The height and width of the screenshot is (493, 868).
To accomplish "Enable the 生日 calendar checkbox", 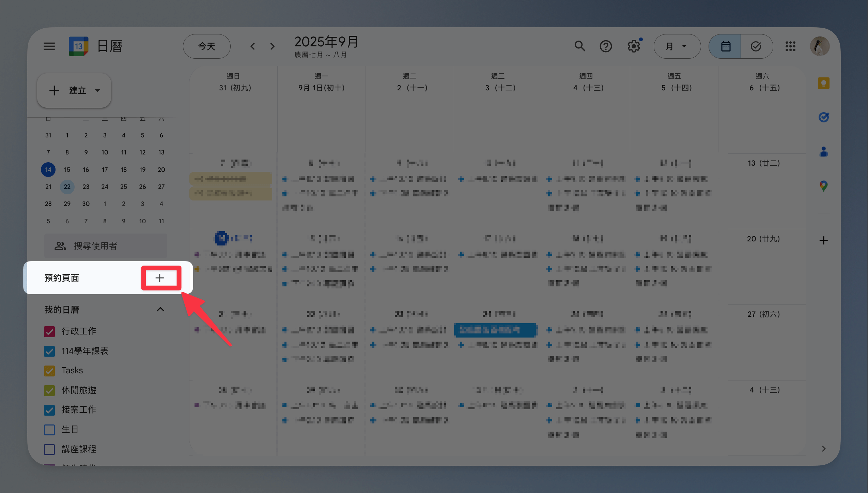I will [49, 430].
